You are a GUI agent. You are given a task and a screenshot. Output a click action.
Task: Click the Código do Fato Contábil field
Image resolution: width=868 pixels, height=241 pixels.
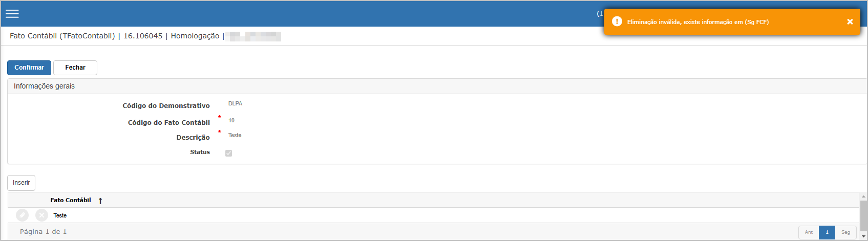[x=231, y=120]
